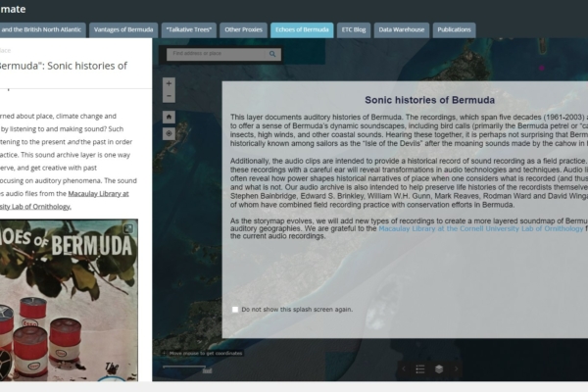The image size is (588, 392).
Task: Click the My Location button
Action: point(169,133)
